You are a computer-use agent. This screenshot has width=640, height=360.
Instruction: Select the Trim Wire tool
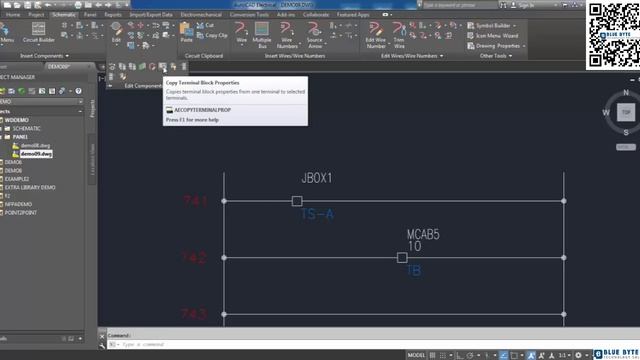(x=399, y=35)
